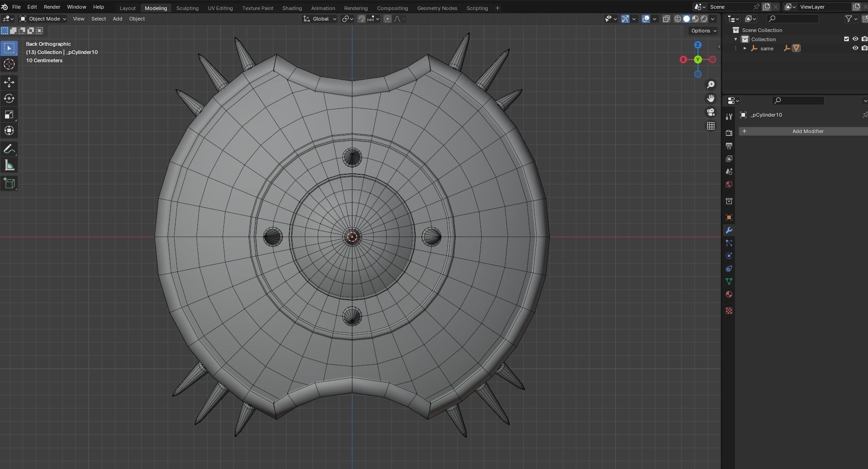The height and width of the screenshot is (469, 868).
Task: Select the Measure tool
Action: 9,165
